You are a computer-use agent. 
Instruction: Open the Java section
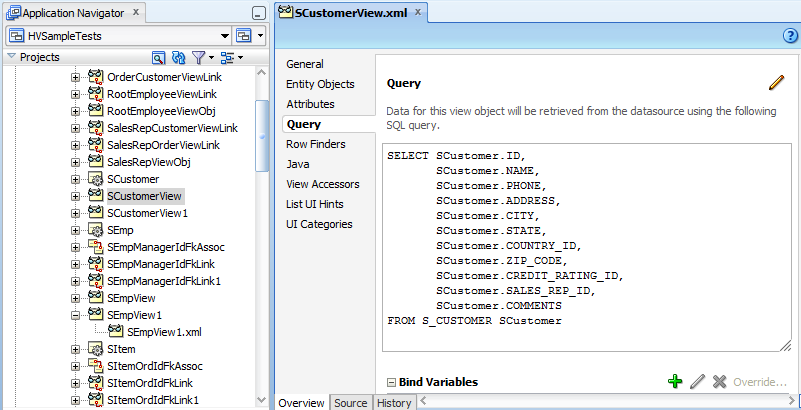click(298, 164)
